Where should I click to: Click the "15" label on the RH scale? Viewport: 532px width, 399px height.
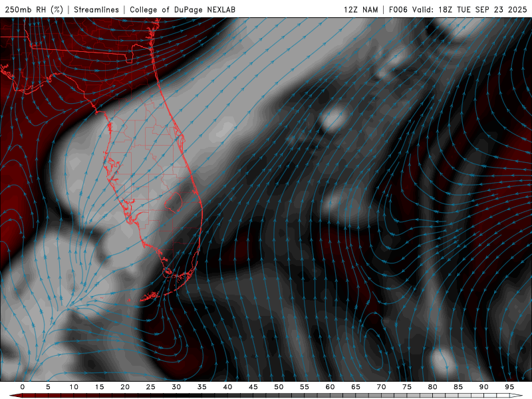click(x=99, y=387)
